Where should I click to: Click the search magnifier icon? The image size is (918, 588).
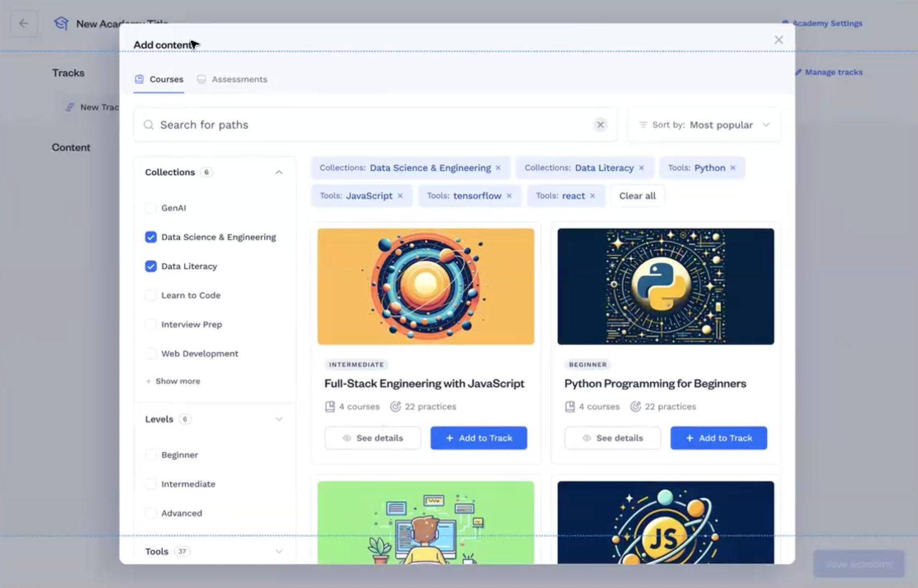coord(148,125)
